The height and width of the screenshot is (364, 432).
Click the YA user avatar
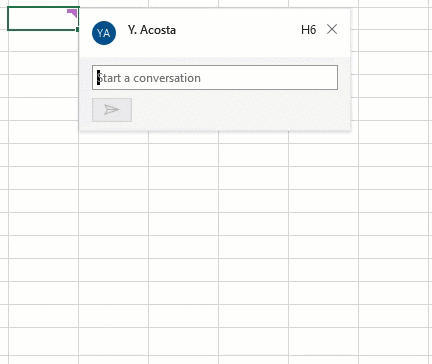click(104, 33)
